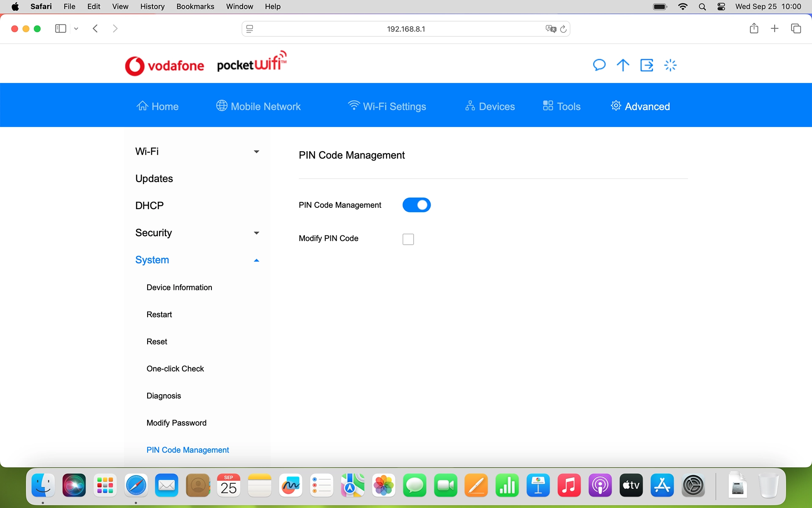
Task: Click the logout icon in header
Action: tap(647, 65)
